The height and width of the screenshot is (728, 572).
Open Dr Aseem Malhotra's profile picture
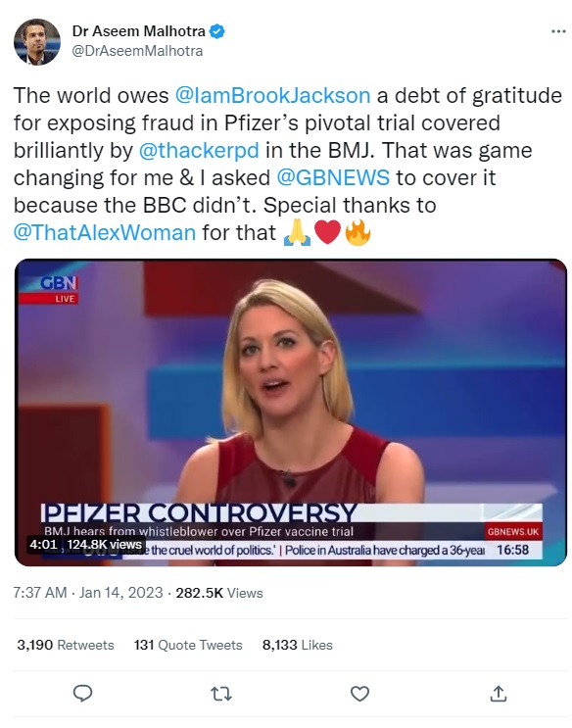(x=36, y=42)
